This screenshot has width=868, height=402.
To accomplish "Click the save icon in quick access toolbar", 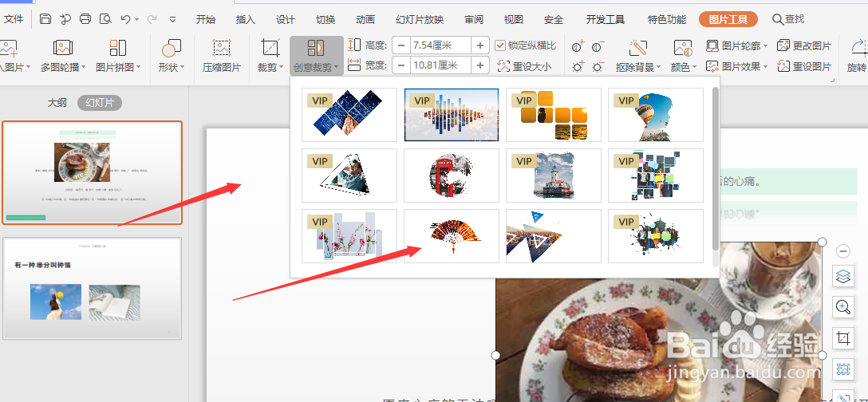I will (45, 19).
